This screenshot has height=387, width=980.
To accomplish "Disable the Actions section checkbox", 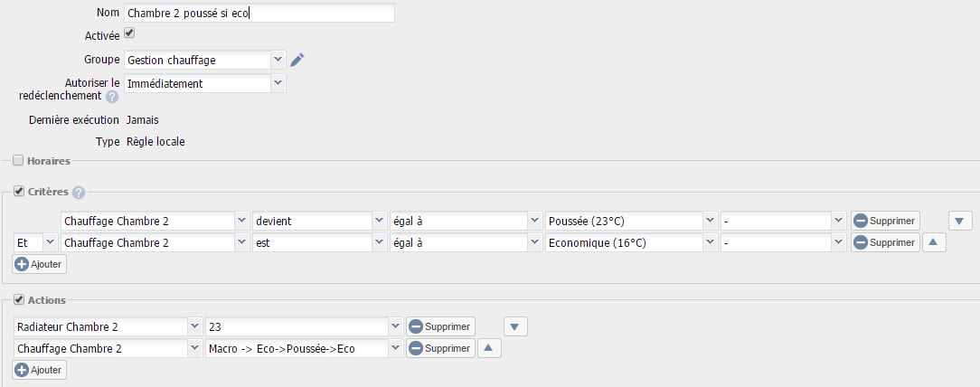I will pyautogui.click(x=19, y=299).
